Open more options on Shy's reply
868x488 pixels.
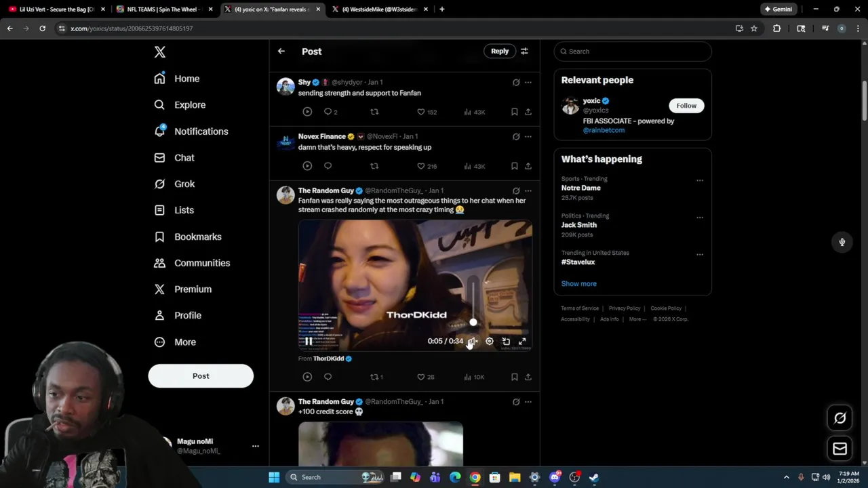528,83
